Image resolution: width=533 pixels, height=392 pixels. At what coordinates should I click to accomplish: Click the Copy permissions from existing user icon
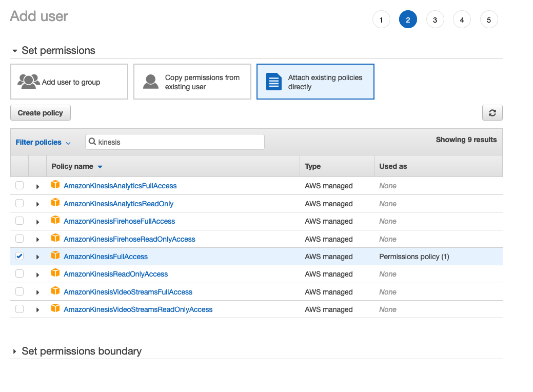[151, 81]
